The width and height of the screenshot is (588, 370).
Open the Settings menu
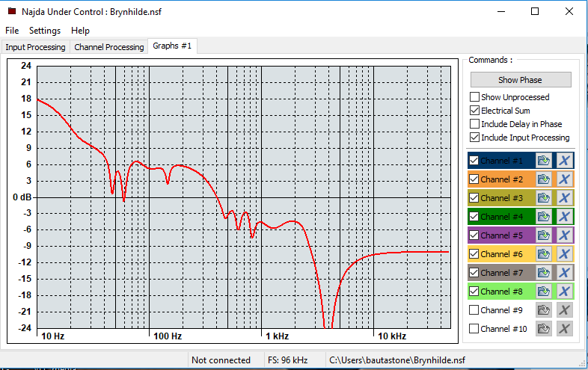[45, 31]
